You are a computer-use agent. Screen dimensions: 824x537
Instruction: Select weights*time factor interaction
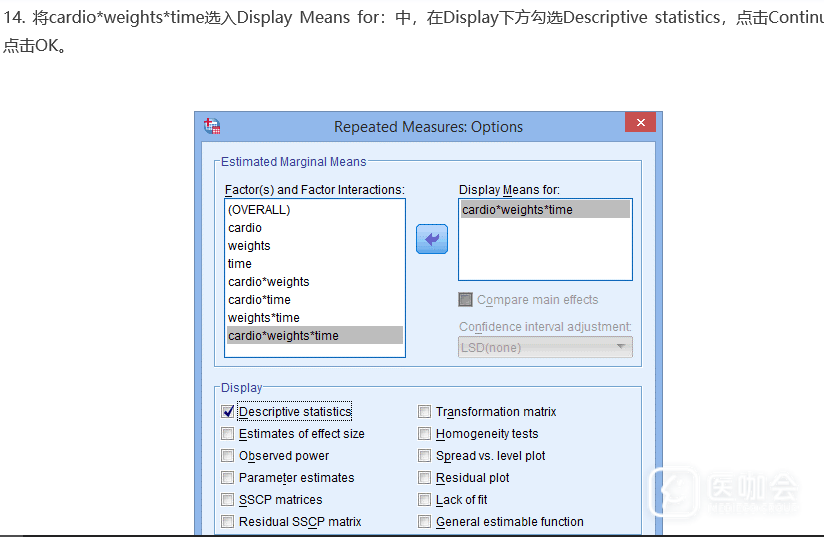coord(263,318)
